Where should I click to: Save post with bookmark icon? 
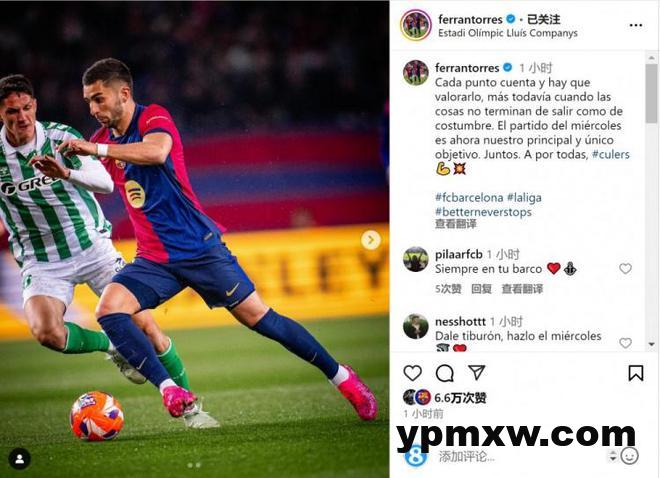(x=636, y=373)
